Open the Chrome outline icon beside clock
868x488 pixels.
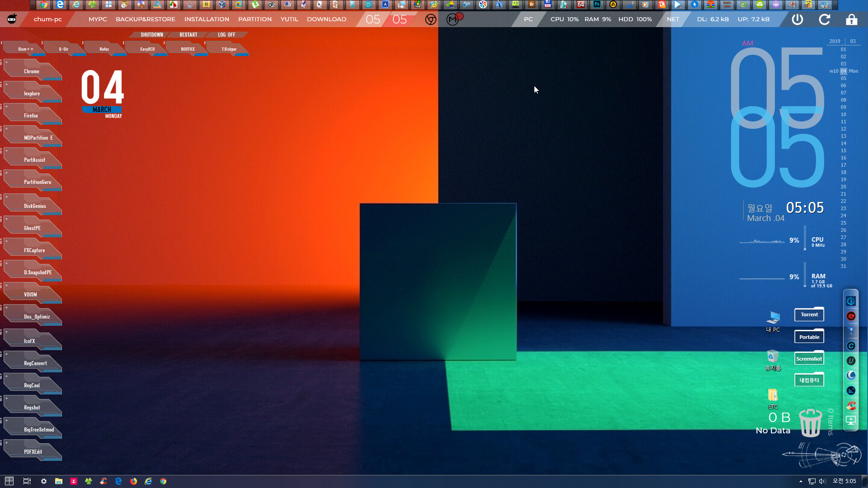click(x=431, y=19)
